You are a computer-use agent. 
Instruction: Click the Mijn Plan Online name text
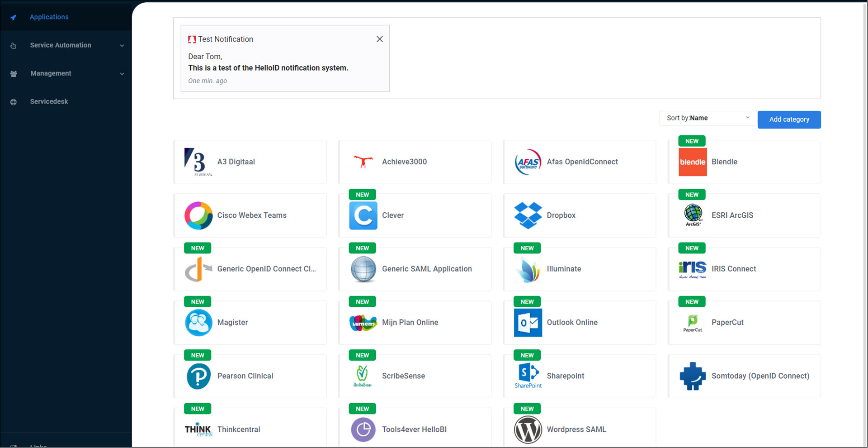tap(410, 323)
